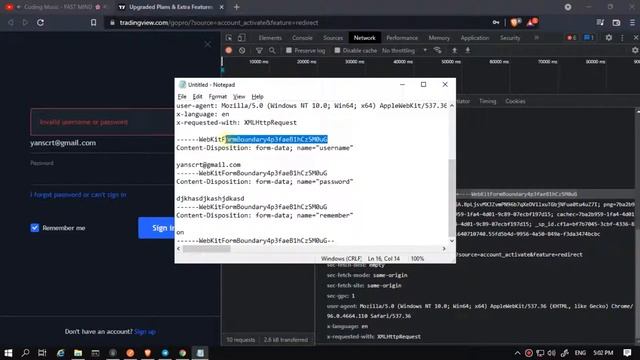Stop recording the network log

229,50
